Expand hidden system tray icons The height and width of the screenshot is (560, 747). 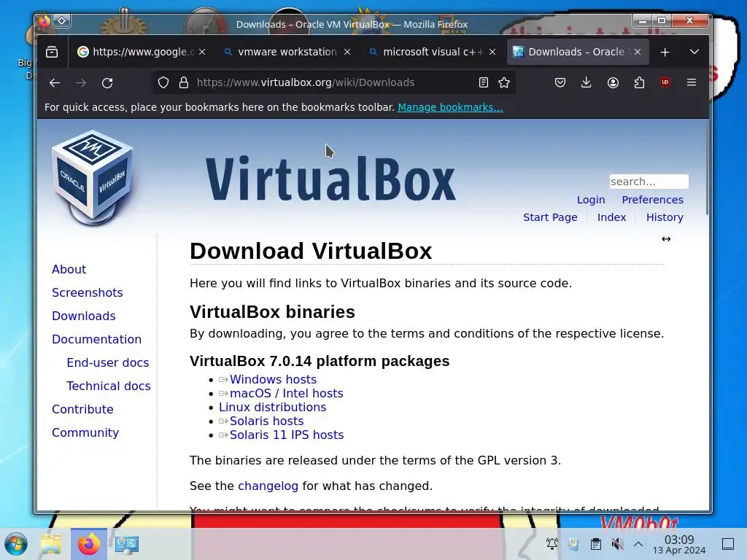click(x=638, y=544)
